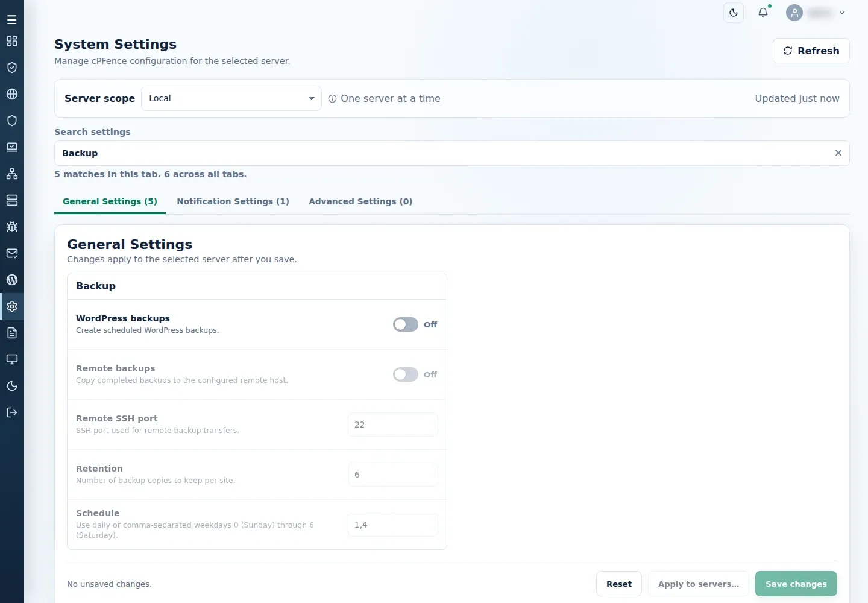
Task: Click the Retention value field
Action: click(393, 475)
